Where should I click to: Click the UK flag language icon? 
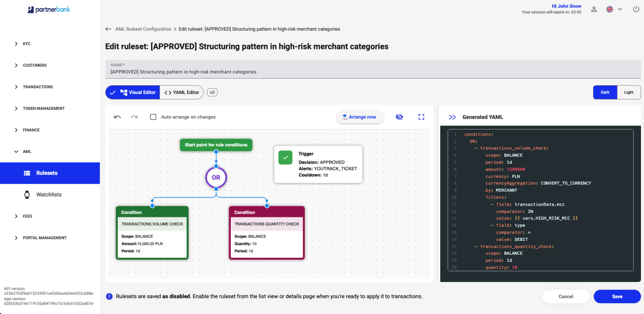tap(609, 9)
